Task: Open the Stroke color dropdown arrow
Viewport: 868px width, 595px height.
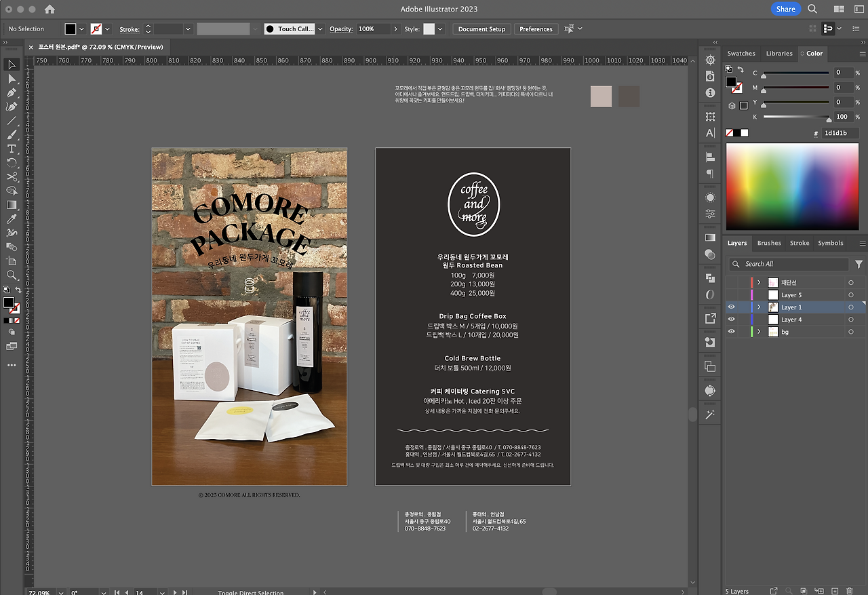Action: tap(108, 29)
